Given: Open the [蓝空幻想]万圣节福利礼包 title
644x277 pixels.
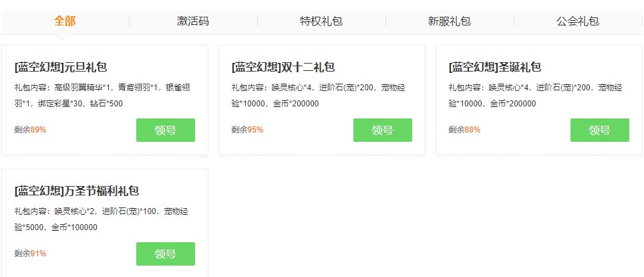Looking at the screenshot, I should [76, 191].
